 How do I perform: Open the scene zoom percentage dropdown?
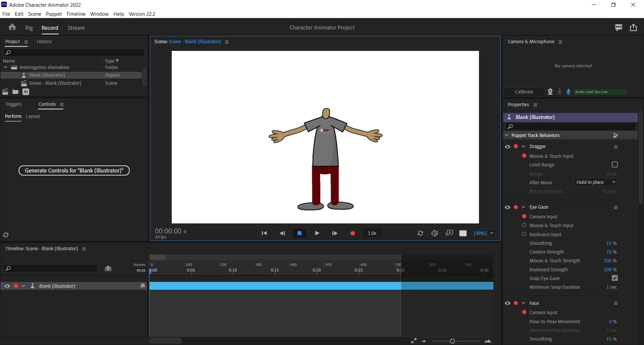click(492, 233)
